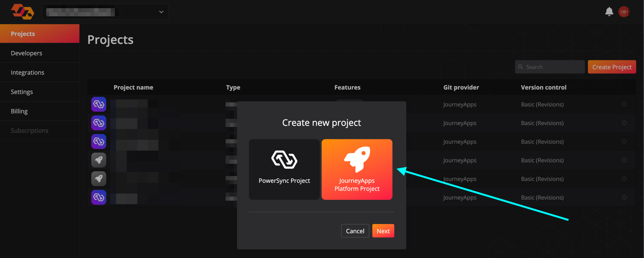Click the magnifier icon in the Search box

520,67
